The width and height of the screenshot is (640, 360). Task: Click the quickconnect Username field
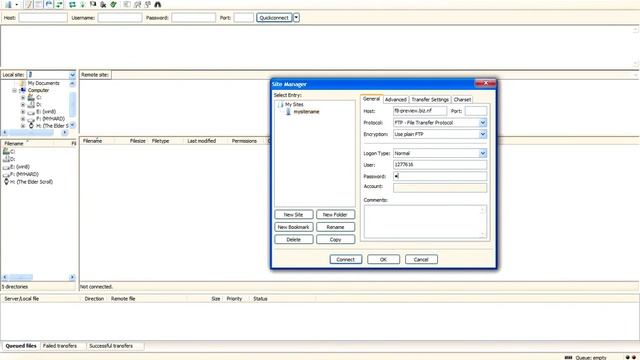pos(120,18)
